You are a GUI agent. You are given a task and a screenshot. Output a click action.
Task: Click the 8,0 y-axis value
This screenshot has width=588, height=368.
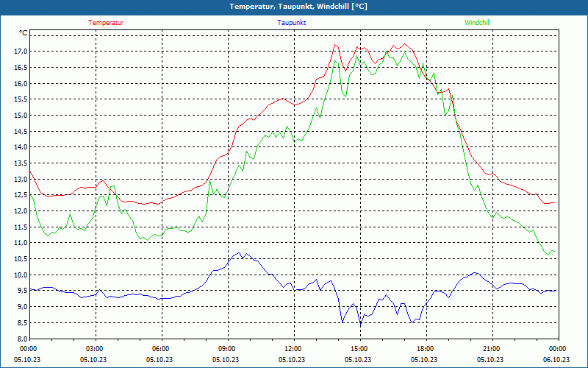[23, 339]
